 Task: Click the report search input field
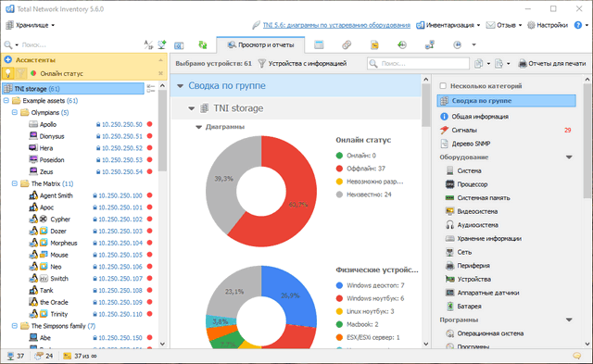[x=418, y=64]
